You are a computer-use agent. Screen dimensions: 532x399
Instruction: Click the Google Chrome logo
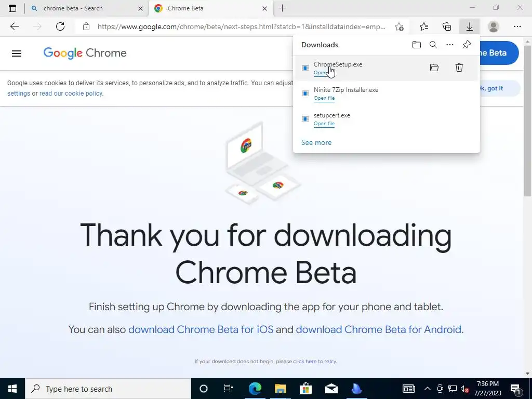pyautogui.click(x=85, y=53)
